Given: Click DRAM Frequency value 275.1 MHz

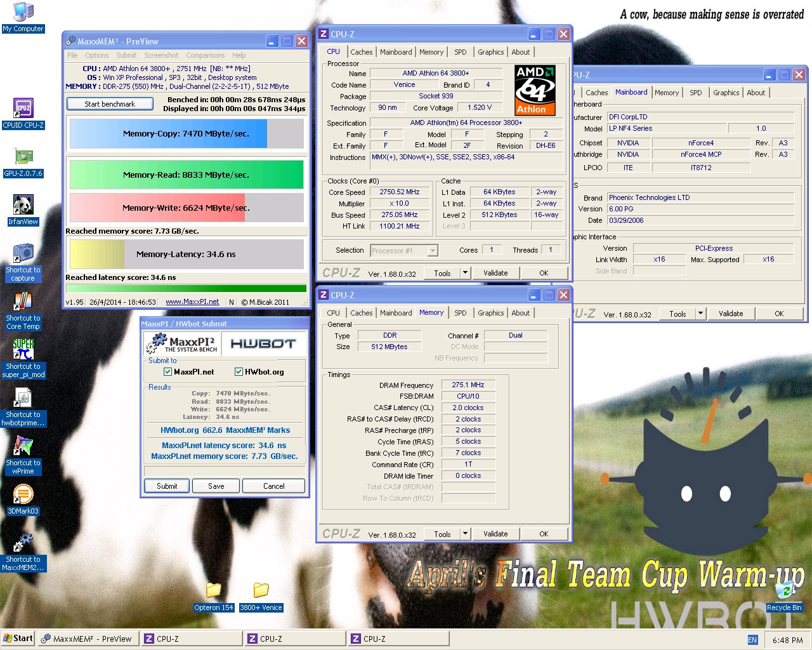Looking at the screenshot, I should click(468, 385).
